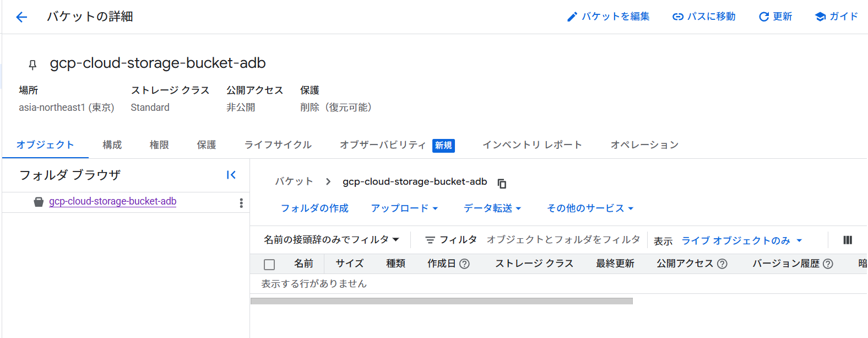The height and width of the screenshot is (338, 868).
Task: Switch to the インベントリ レポート tab
Action: (533, 144)
